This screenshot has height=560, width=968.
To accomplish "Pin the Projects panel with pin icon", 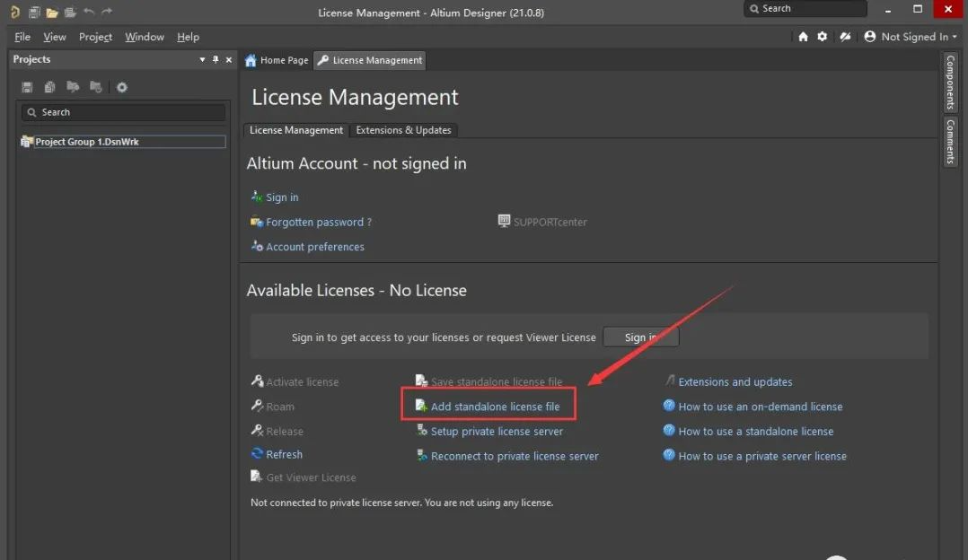I will pos(216,60).
